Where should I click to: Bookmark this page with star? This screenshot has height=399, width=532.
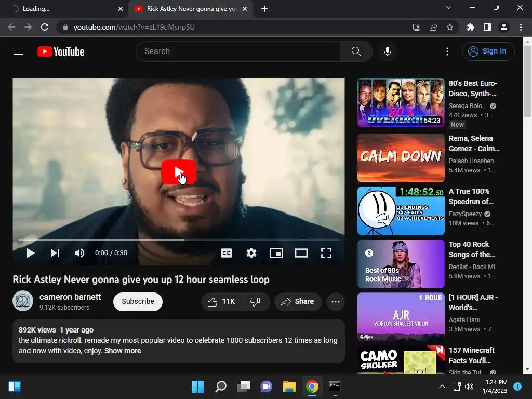pos(450,27)
